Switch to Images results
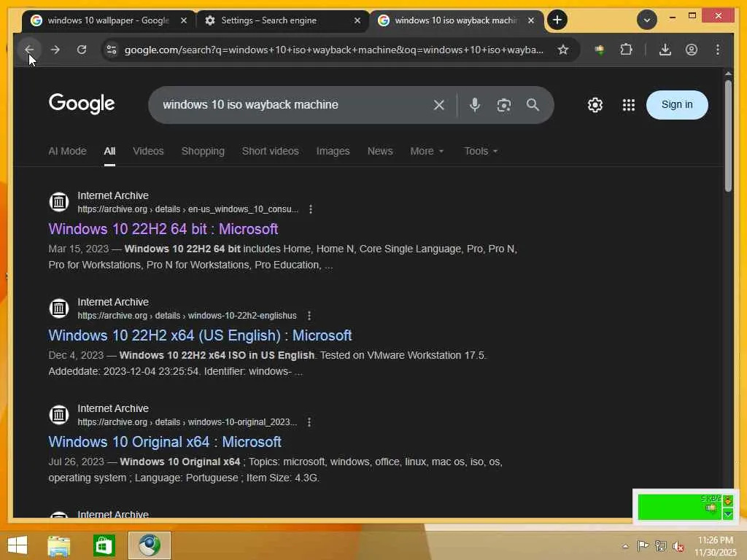The width and height of the screenshot is (747, 560). pyautogui.click(x=333, y=151)
